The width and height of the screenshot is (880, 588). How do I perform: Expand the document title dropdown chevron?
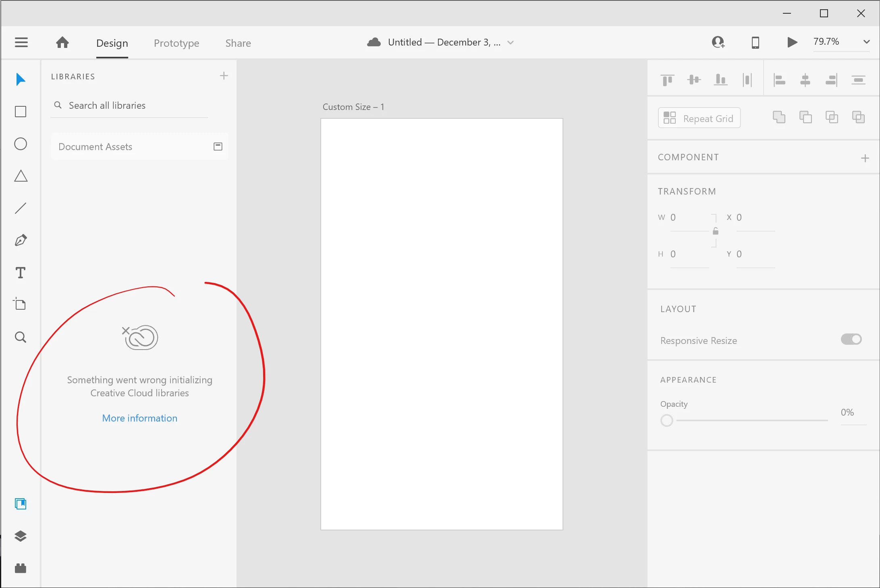tap(511, 43)
